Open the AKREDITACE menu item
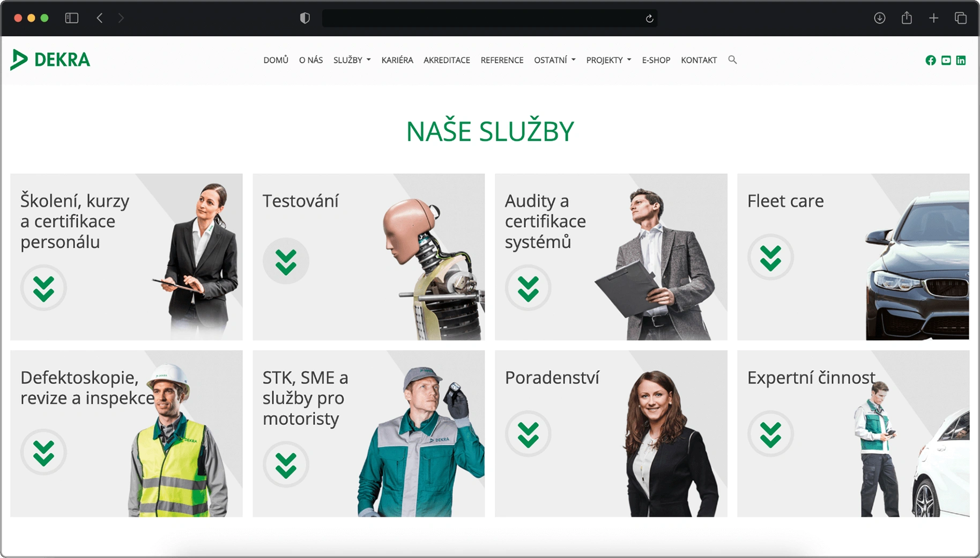 coord(447,60)
